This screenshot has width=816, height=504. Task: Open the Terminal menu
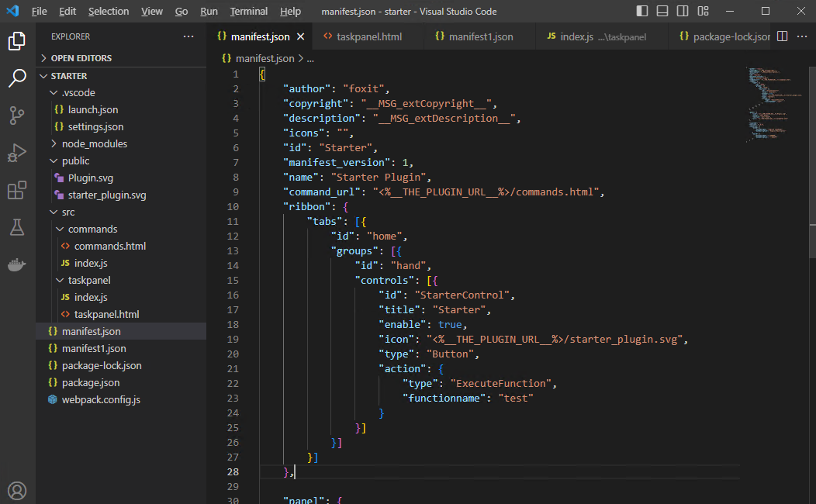tap(249, 11)
